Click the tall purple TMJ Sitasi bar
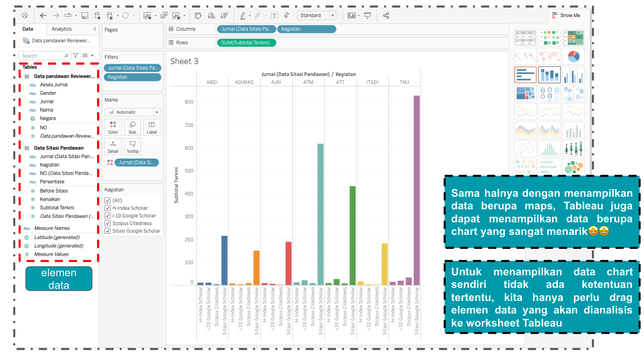Image resolution: width=644 pixels, height=358 pixels. point(417,190)
